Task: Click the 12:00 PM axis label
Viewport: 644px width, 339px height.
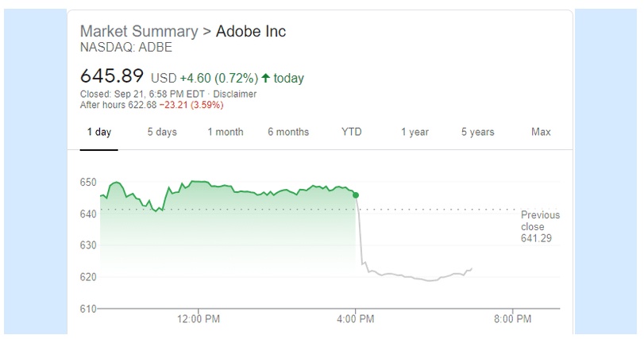Action: click(x=198, y=320)
